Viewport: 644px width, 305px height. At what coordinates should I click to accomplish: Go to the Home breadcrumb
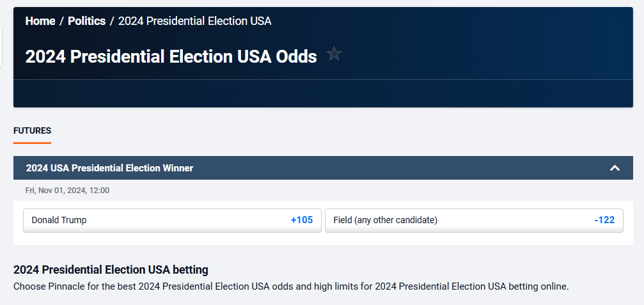40,21
